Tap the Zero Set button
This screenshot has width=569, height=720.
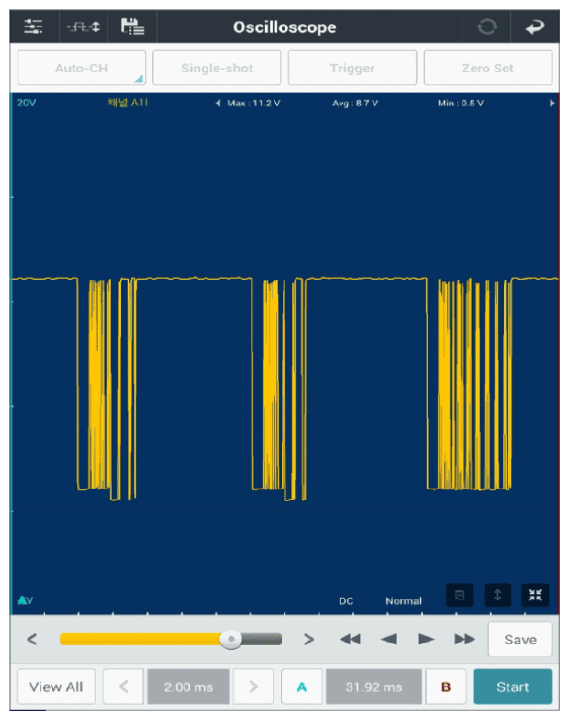[x=488, y=68]
